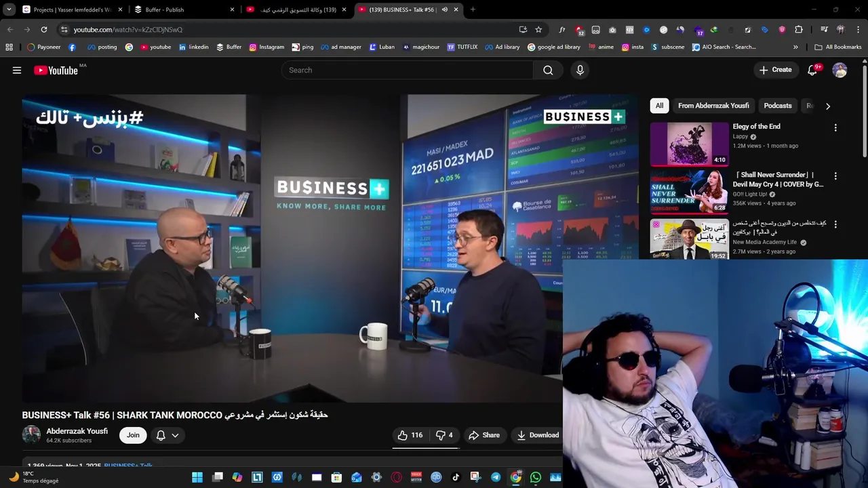868x488 pixels.
Task: Open the extensions puzzle icon
Action: point(799,29)
